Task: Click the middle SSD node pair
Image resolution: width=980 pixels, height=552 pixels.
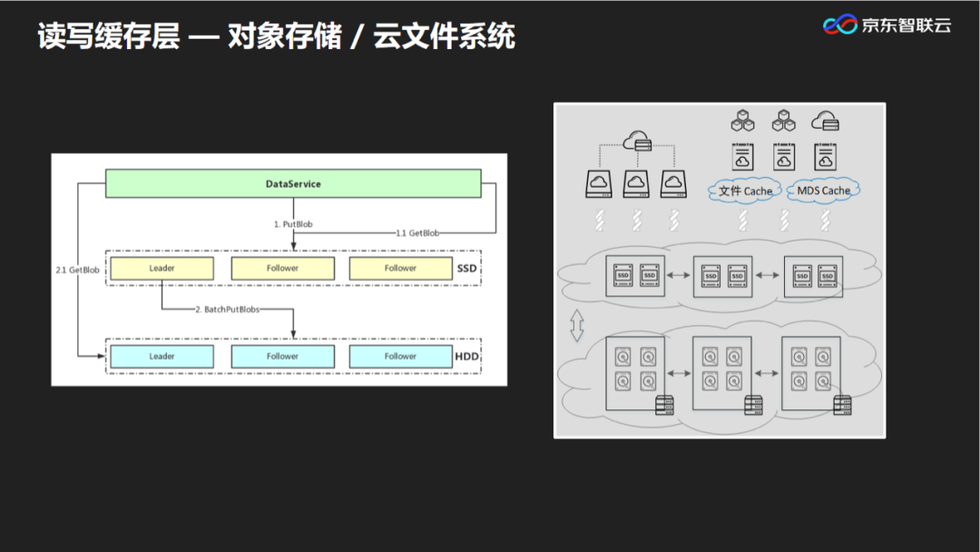Action: (x=722, y=276)
